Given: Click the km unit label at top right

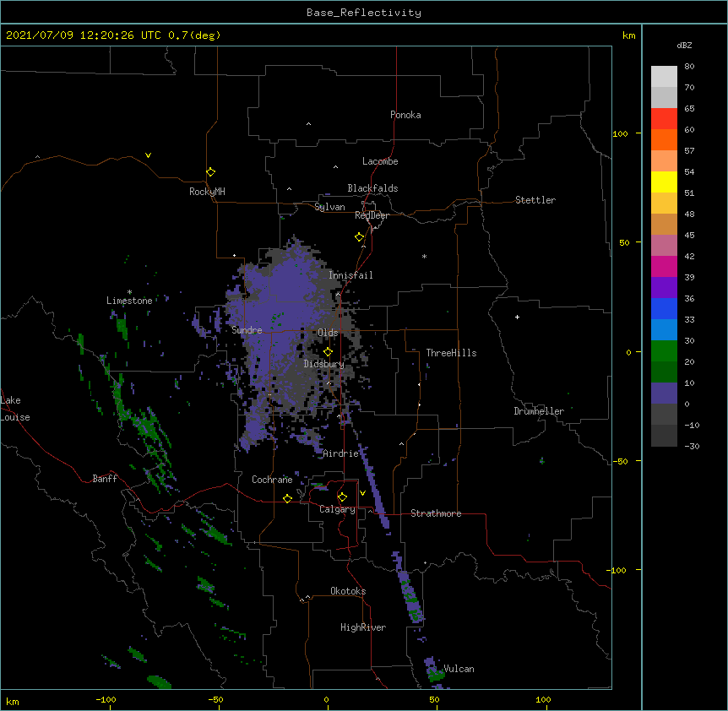Looking at the screenshot, I should [628, 35].
